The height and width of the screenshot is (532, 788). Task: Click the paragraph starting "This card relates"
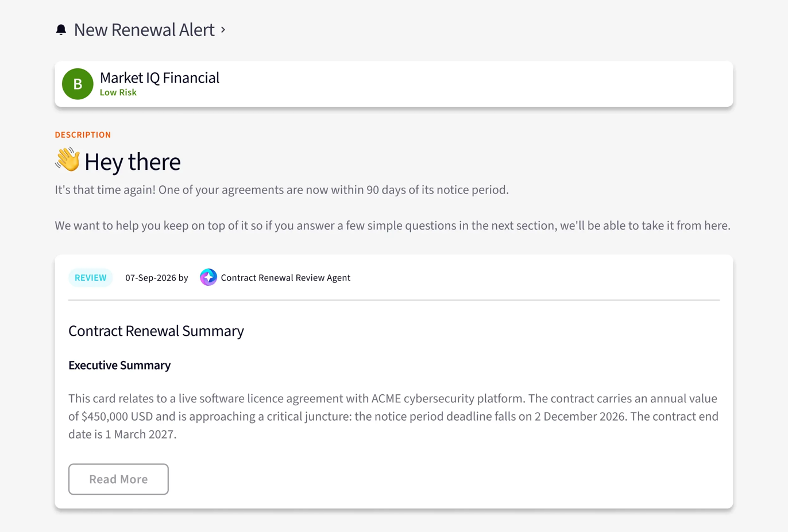[393, 416]
